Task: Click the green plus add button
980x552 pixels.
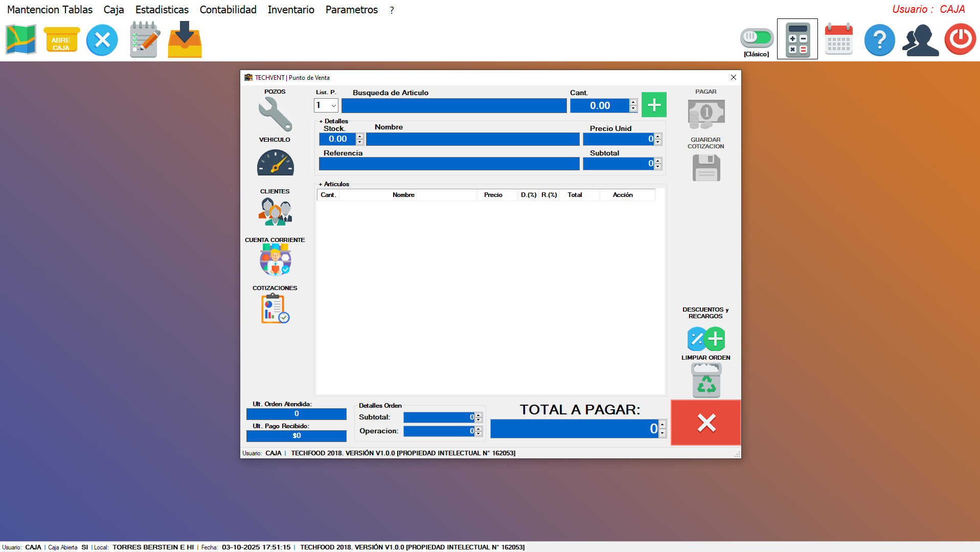Action: tap(654, 104)
